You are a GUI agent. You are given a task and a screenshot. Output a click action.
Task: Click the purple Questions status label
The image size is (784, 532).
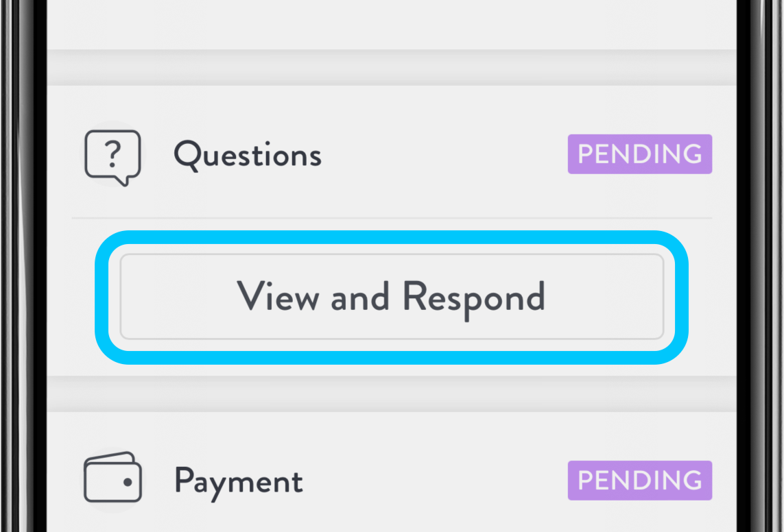[x=639, y=154]
